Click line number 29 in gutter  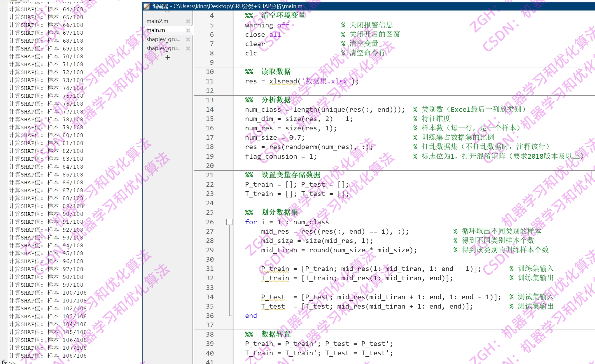pyautogui.click(x=210, y=250)
